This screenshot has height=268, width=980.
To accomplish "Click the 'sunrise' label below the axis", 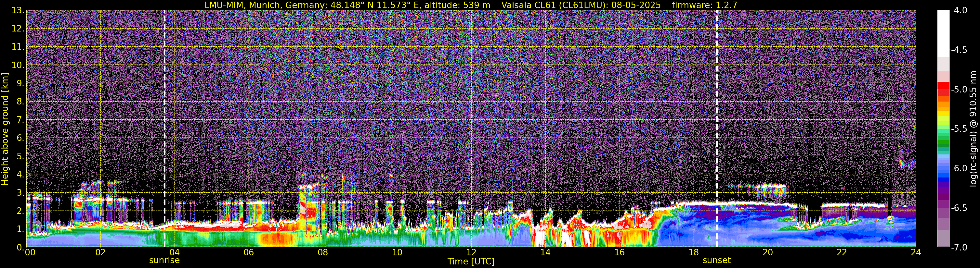I will [x=164, y=261].
